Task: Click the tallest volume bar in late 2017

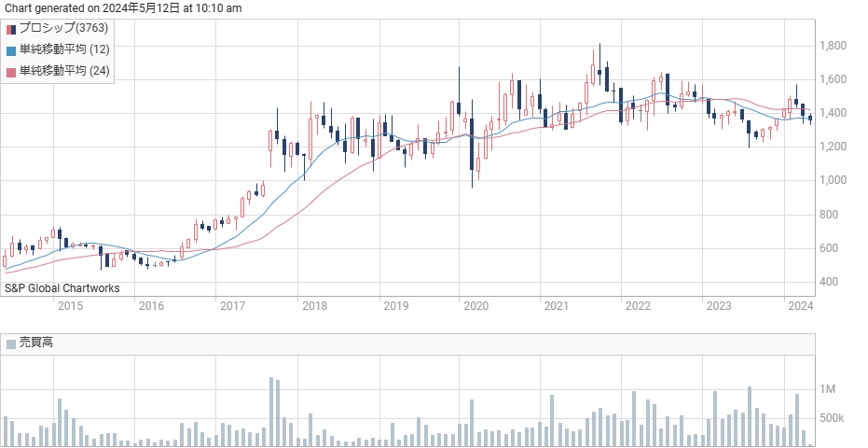Action: 271,412
